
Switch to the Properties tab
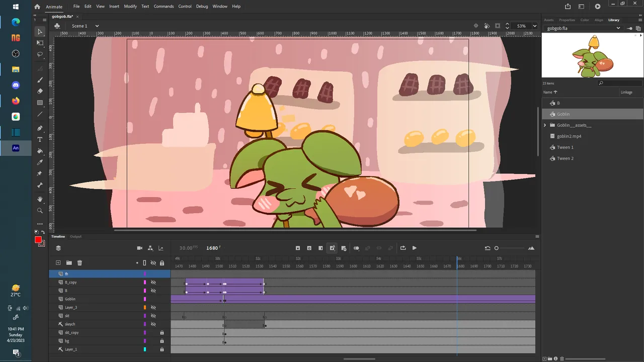(x=567, y=20)
